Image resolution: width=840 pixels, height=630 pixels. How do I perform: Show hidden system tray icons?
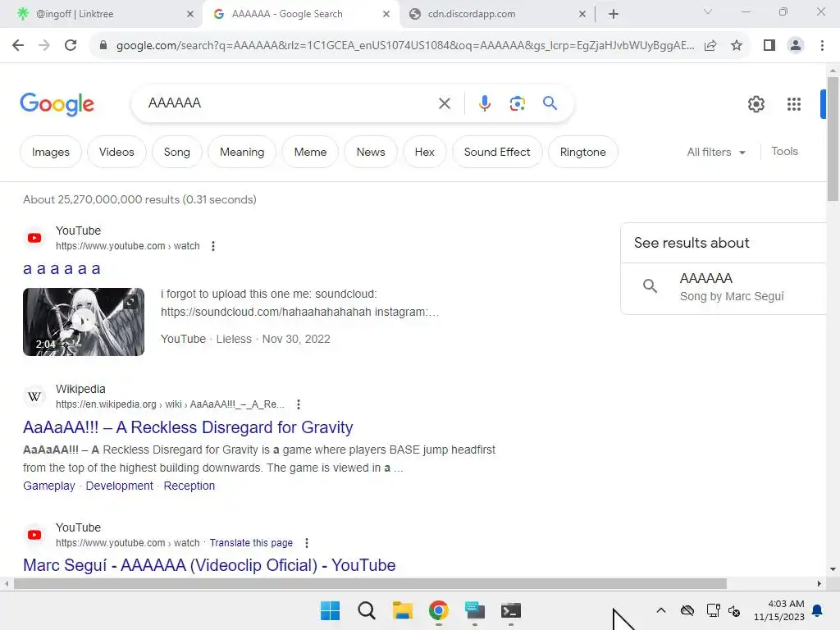click(x=661, y=610)
